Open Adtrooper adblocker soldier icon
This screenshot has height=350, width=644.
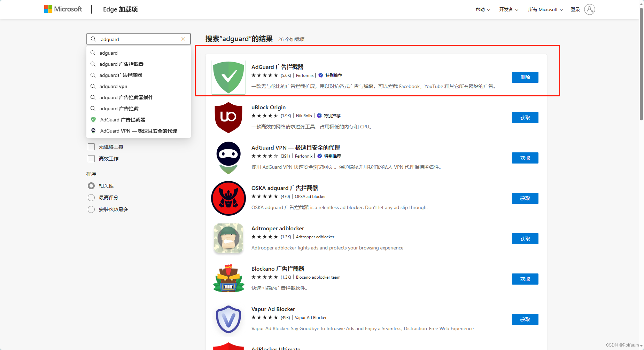click(x=228, y=239)
